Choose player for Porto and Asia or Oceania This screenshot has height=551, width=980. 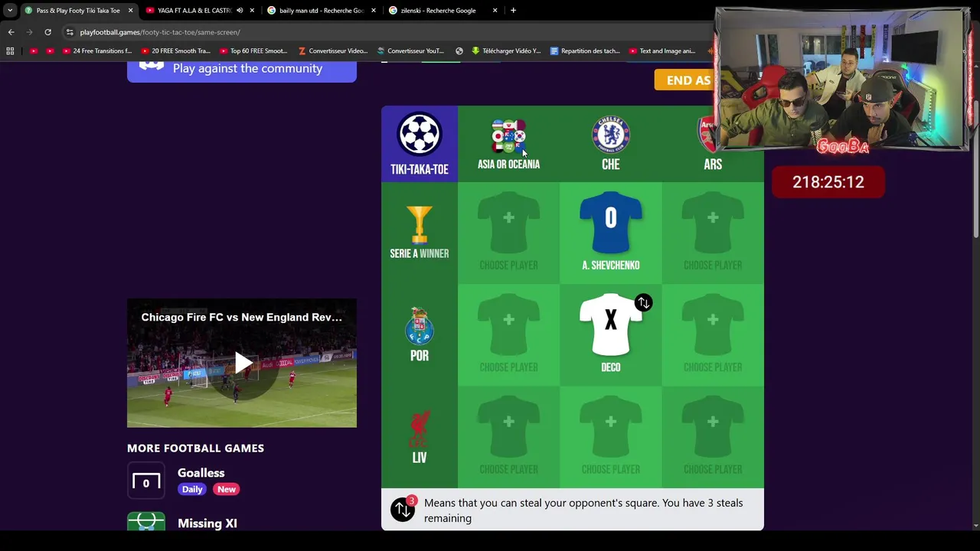coord(508,335)
